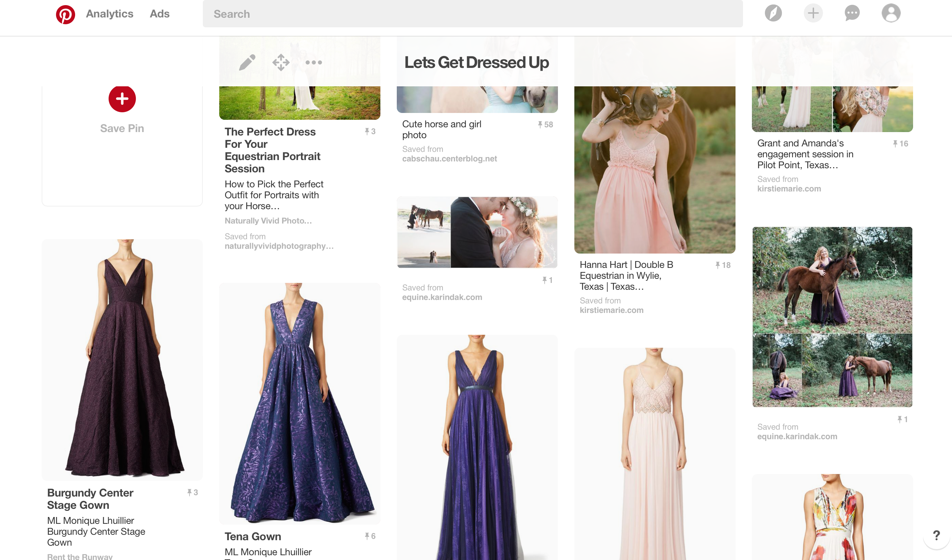Screen dimensions: 952x560
Task: Open the naturallyvividphotography source link
Action: point(279,246)
